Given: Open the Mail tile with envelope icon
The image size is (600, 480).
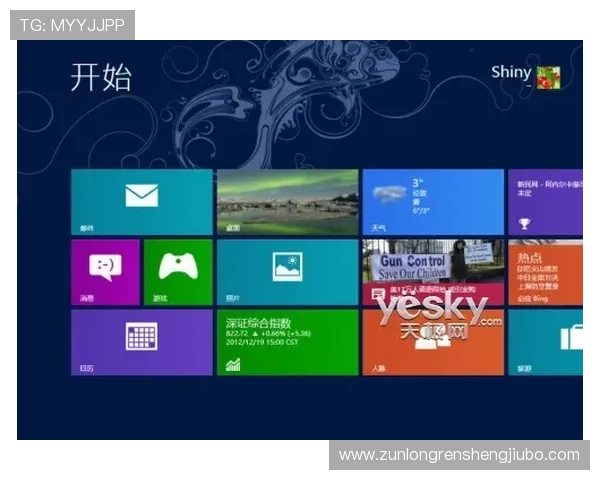Looking at the screenshot, I should 141,201.
